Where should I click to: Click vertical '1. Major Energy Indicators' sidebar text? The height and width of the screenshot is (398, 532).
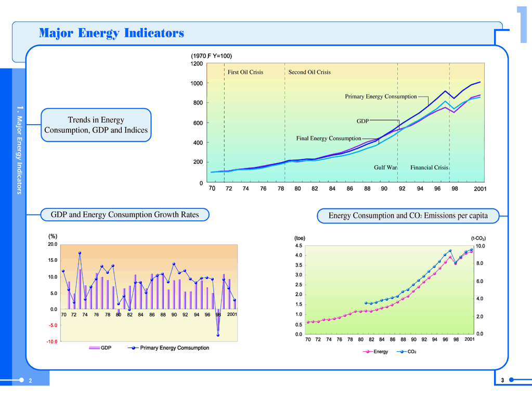19,150
